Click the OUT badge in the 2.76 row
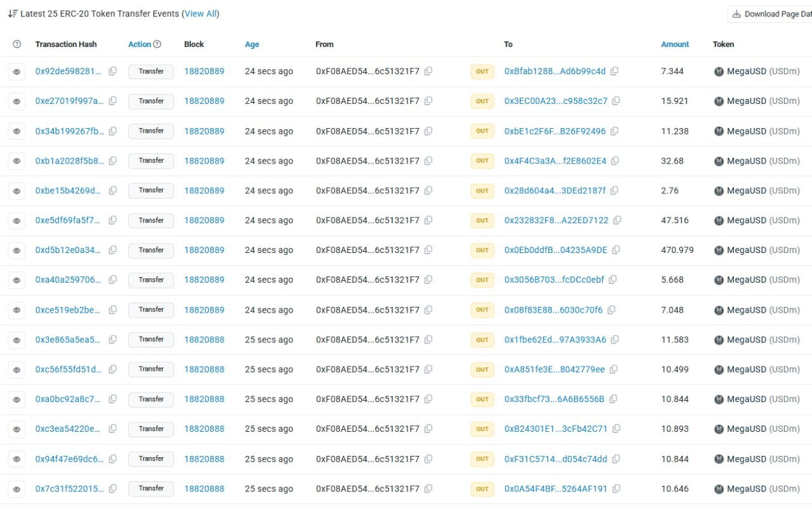Screen dimensions: 812x506 point(482,191)
